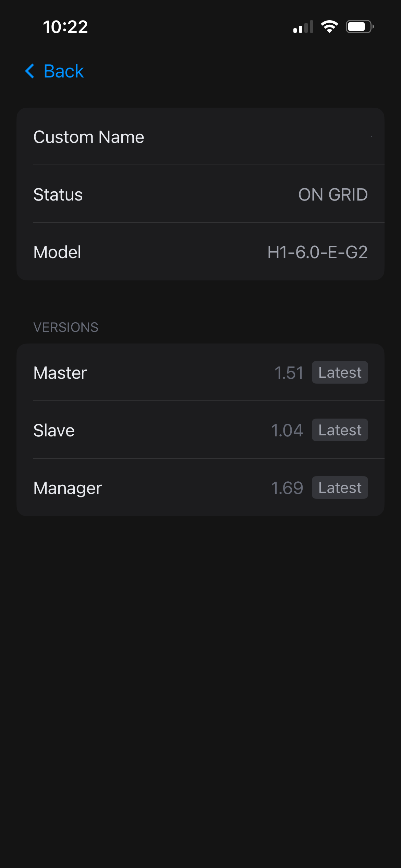Click the Latest badge next to Slave
This screenshot has height=868, width=401.
click(340, 430)
